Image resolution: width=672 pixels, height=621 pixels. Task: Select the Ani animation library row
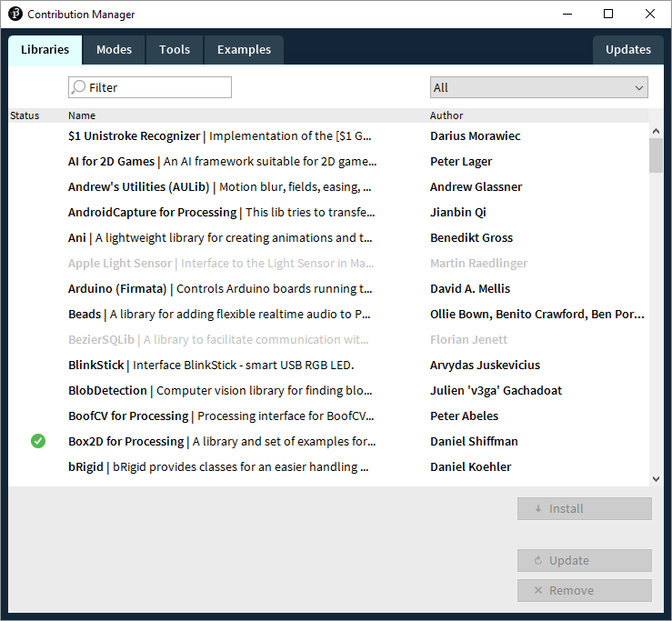coord(328,237)
